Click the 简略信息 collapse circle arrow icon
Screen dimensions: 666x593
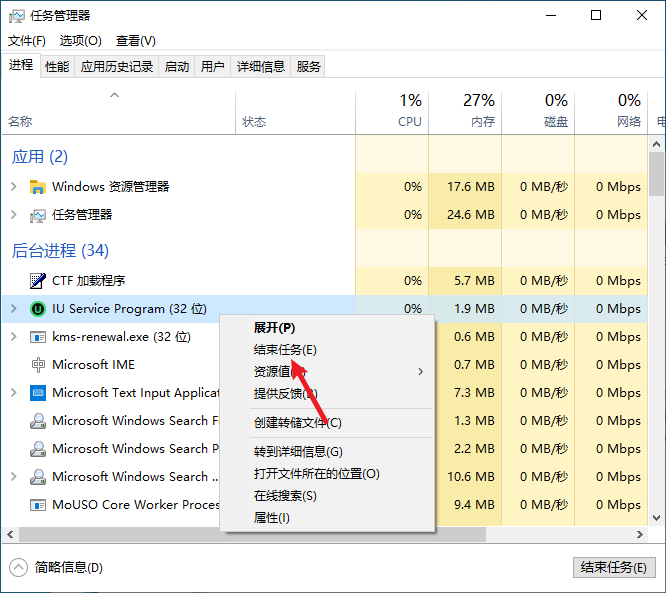click(18, 568)
